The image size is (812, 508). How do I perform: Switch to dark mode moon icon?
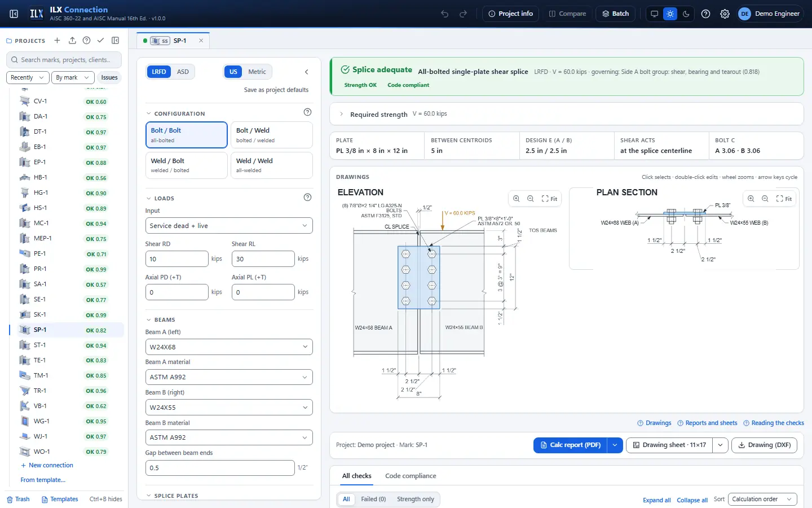click(x=686, y=14)
